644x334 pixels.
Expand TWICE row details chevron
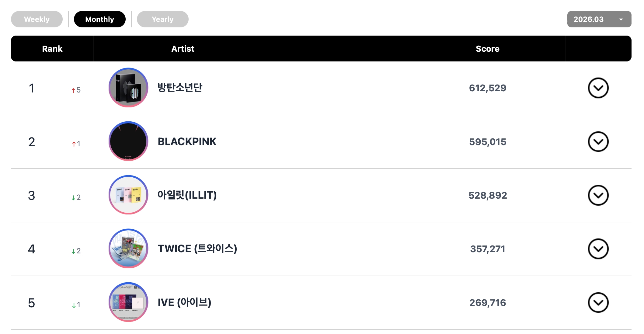pyautogui.click(x=598, y=249)
